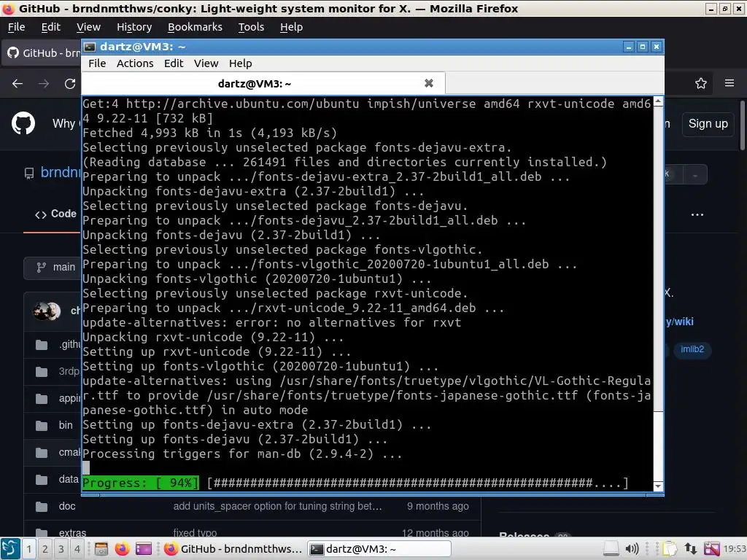
Task: Click removable media tray icon
Action: coord(611,549)
